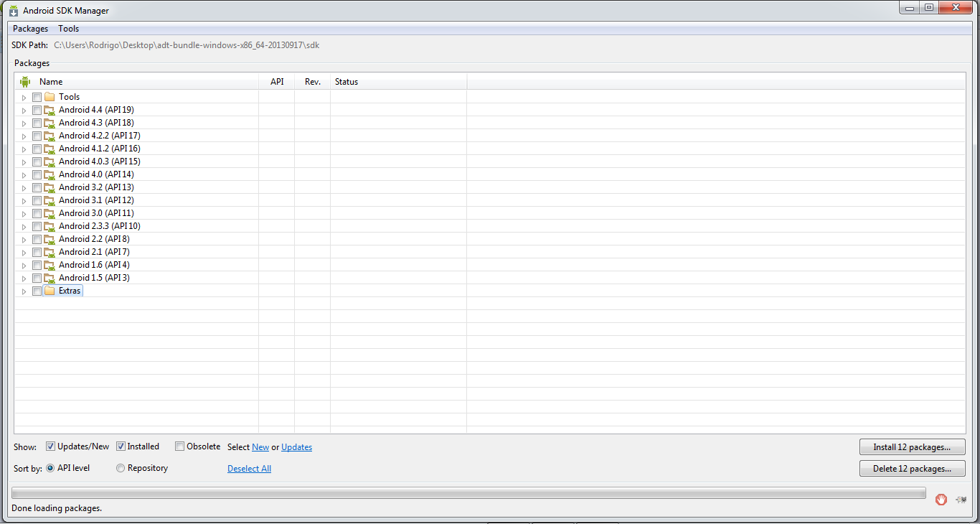The image size is (980, 524).
Task: Check the Android 4.2.2 (API 17) checkbox
Action: [x=37, y=136]
